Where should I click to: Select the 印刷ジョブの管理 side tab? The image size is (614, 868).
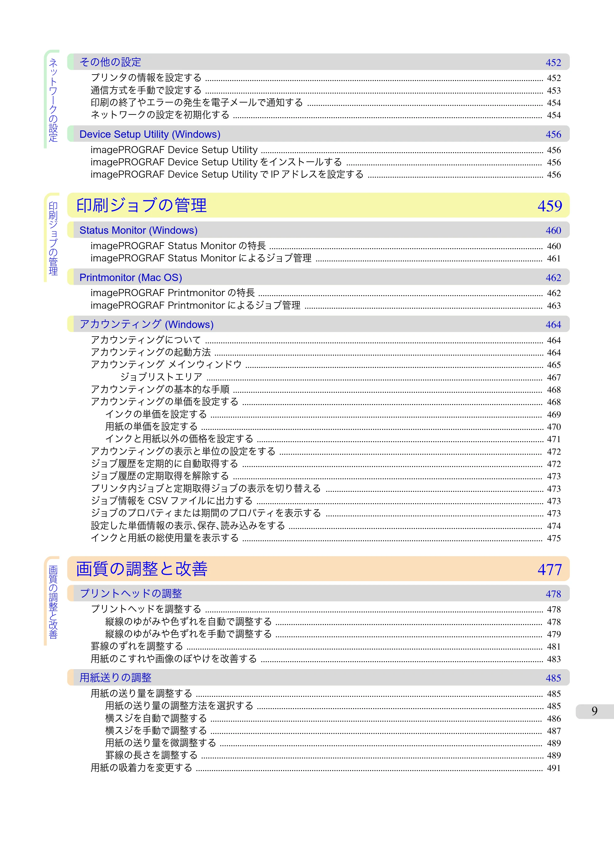coord(52,238)
